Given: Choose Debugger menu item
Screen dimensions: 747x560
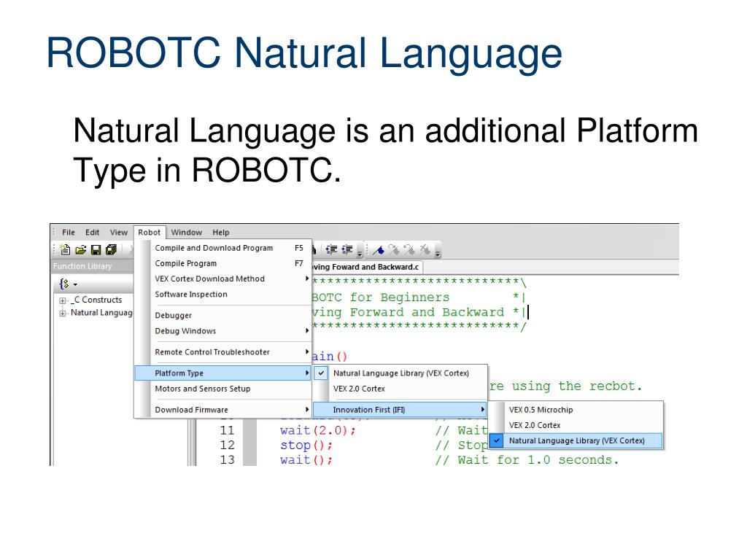Looking at the screenshot, I should (223, 315).
